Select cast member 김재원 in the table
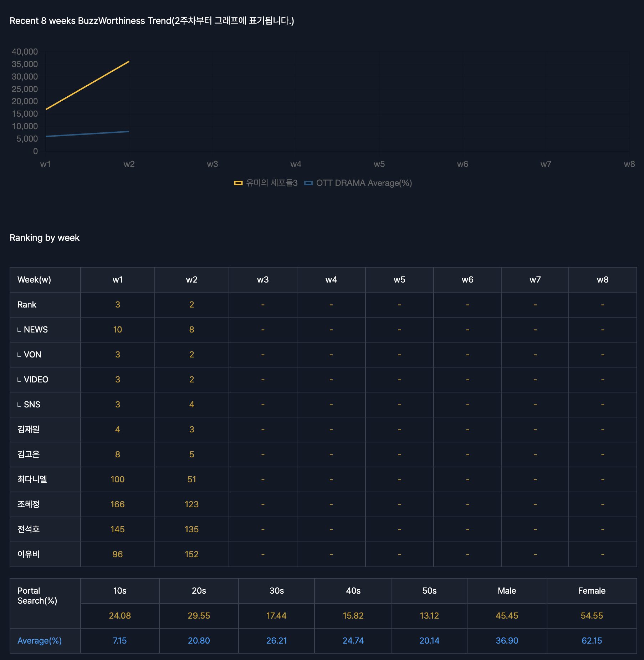The height and width of the screenshot is (660, 644). [x=29, y=430]
